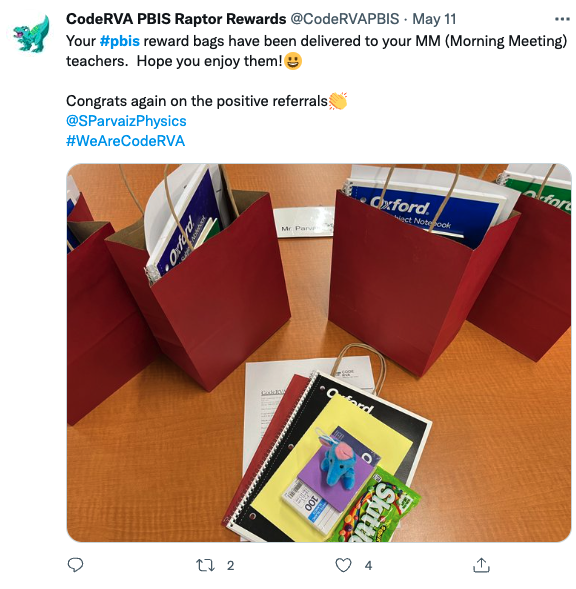
Task: Retweet this post using the retweet icon
Action: click(205, 565)
